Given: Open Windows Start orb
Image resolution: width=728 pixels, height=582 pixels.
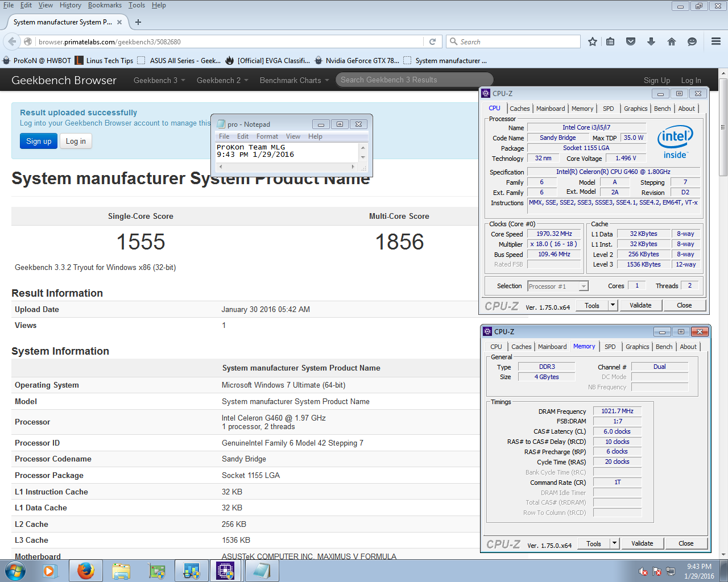Looking at the screenshot, I should point(15,571).
